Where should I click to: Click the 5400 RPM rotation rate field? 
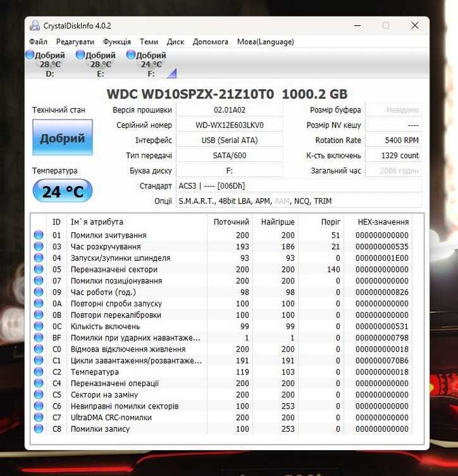(x=393, y=140)
